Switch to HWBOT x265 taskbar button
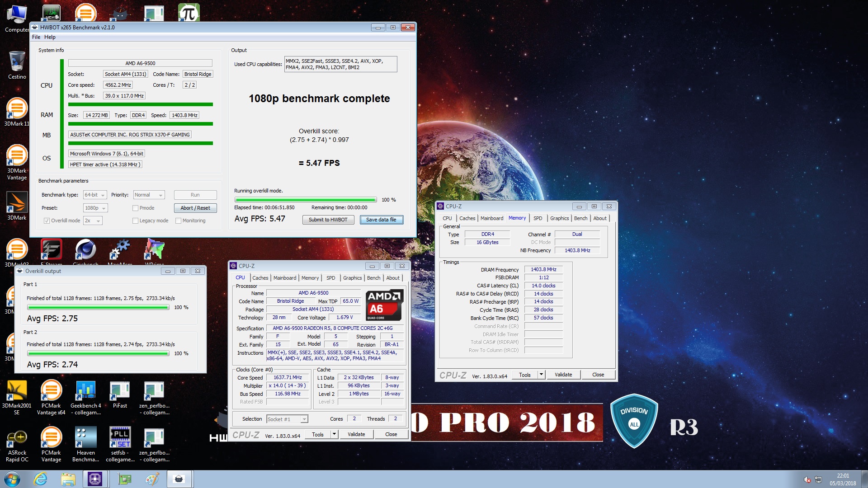This screenshot has height=488, width=868. [179, 479]
